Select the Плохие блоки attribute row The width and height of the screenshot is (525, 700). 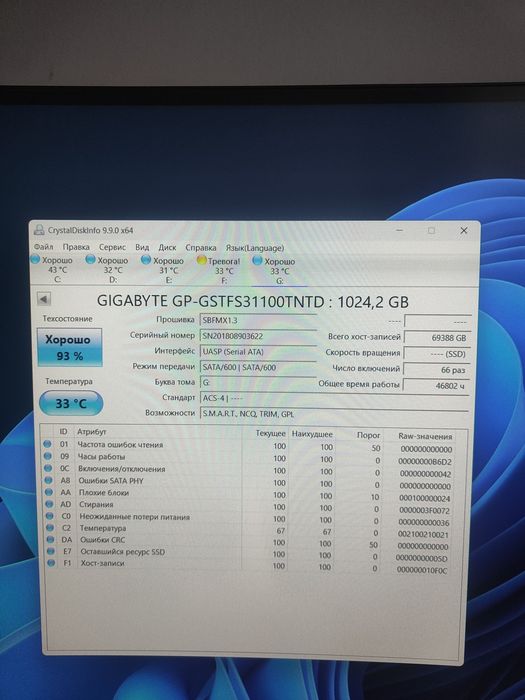tap(248, 495)
